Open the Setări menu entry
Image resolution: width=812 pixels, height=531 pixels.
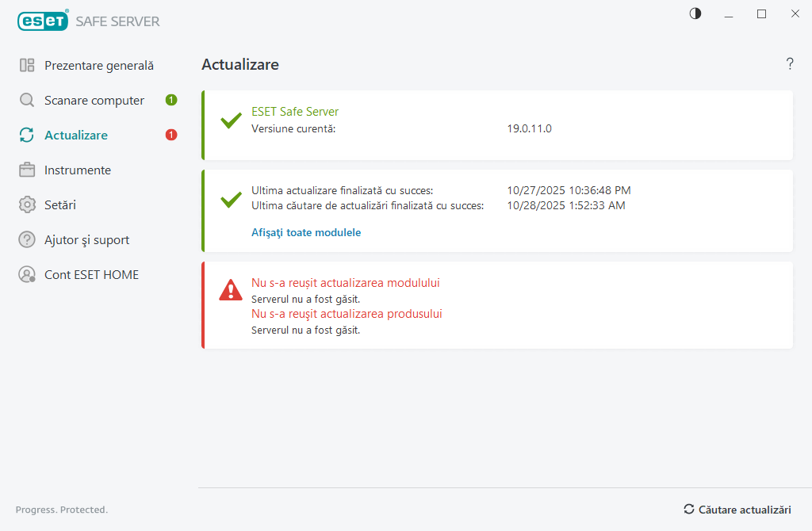[60, 205]
